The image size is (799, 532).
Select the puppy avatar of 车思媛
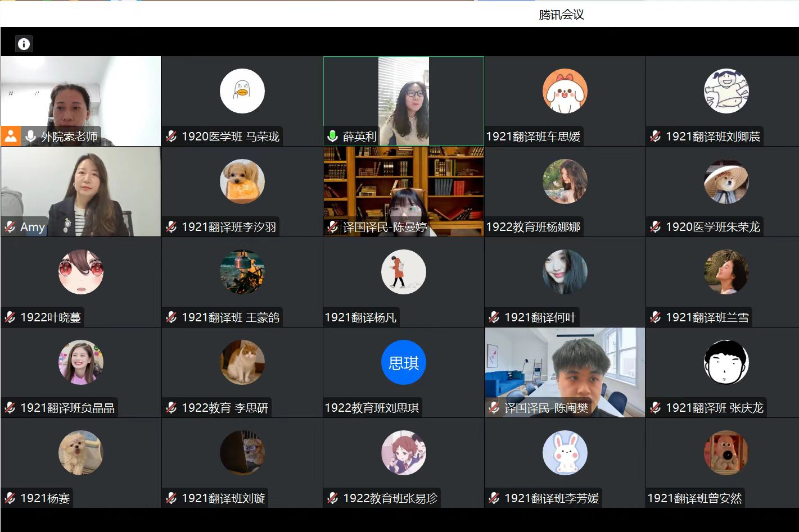click(x=565, y=91)
